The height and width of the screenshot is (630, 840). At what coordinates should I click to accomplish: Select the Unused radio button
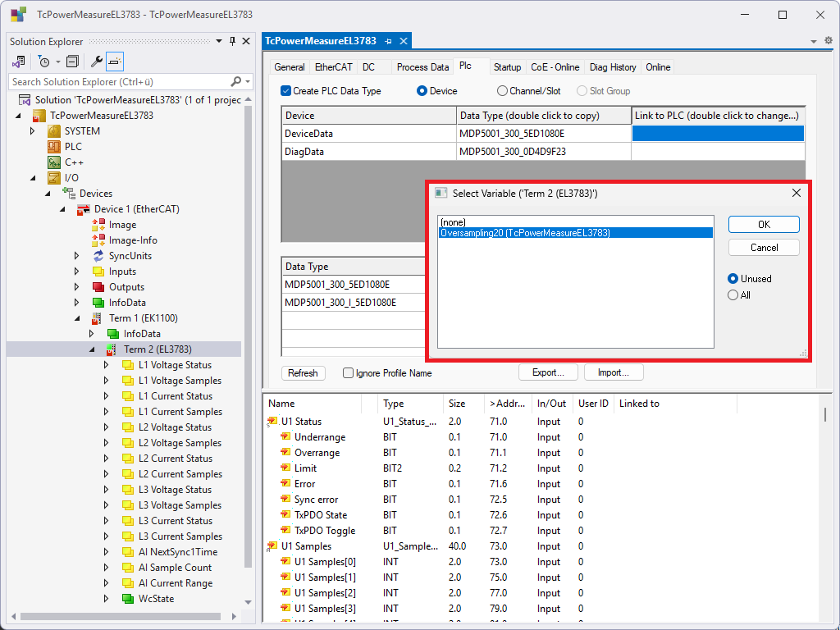(733, 279)
